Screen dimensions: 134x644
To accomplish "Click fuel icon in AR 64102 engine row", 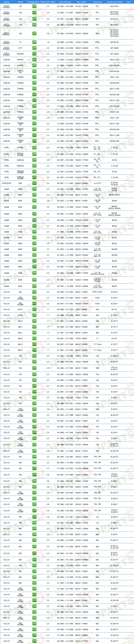I will (34, 25).
